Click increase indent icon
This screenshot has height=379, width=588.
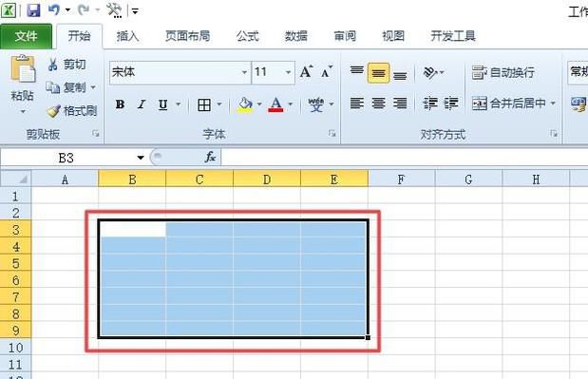(x=451, y=104)
